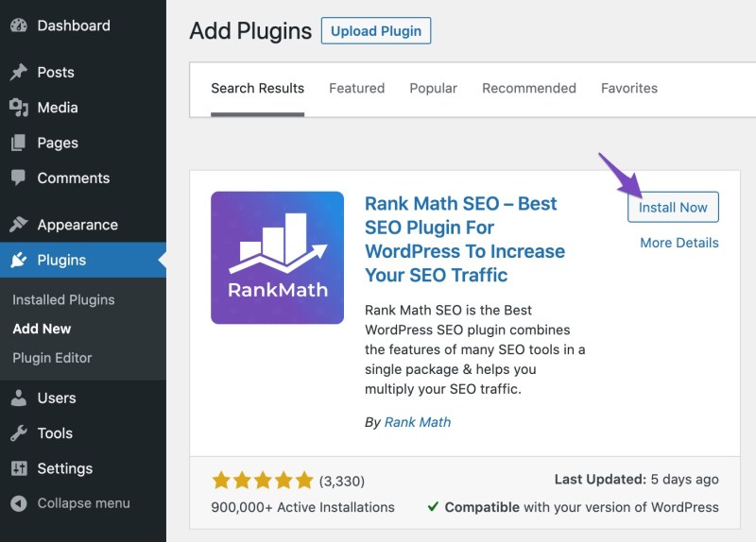The image size is (756, 542).
Task: Click the Add Plugins page heading
Action: click(250, 31)
